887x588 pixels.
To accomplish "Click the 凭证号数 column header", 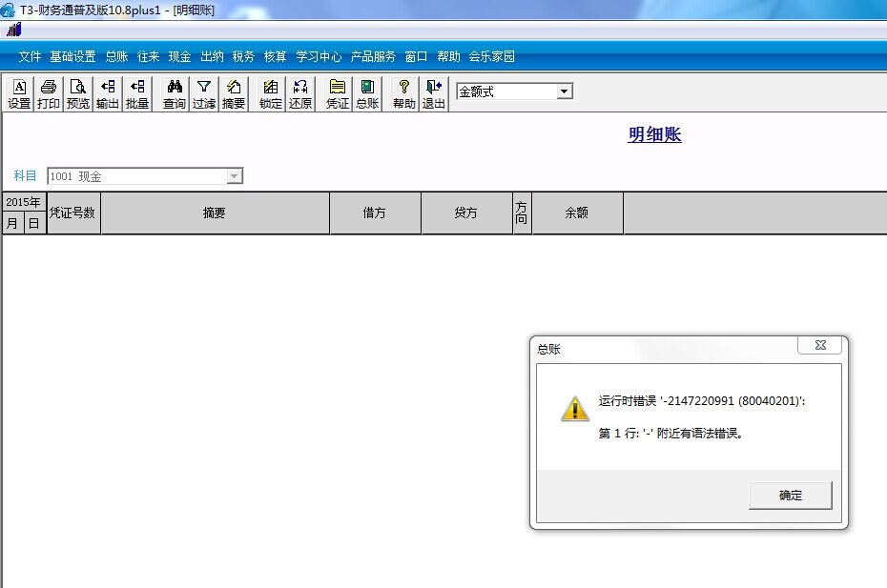I will coord(73,213).
